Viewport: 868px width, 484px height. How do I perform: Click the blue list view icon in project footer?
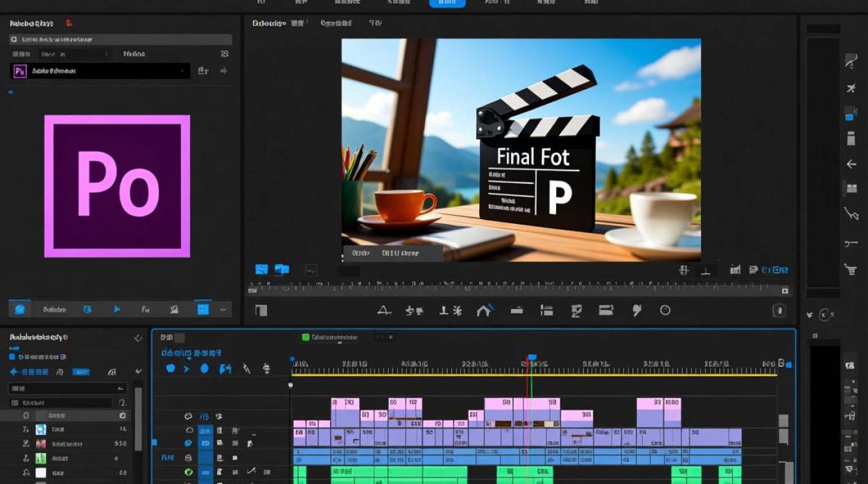[x=19, y=309]
